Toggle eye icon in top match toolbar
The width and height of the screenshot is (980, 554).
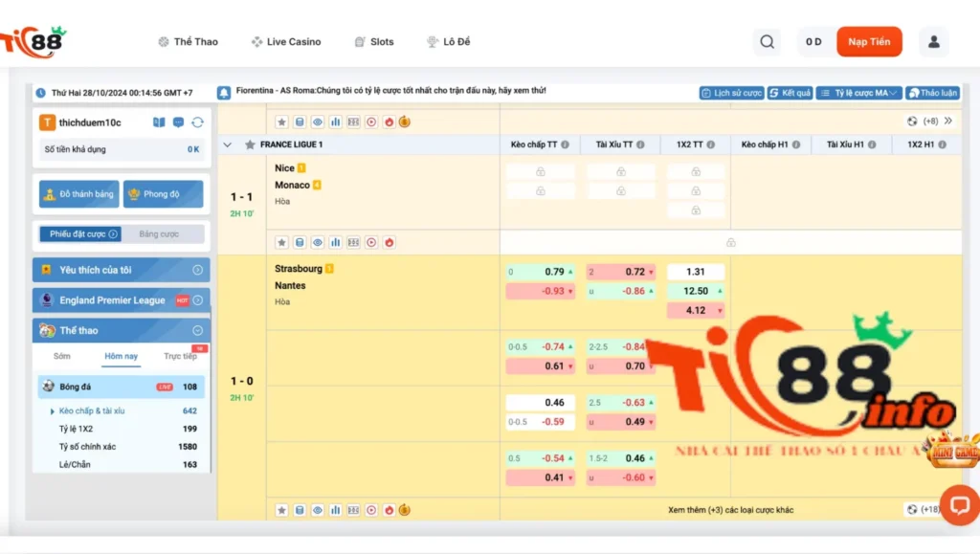(x=318, y=122)
